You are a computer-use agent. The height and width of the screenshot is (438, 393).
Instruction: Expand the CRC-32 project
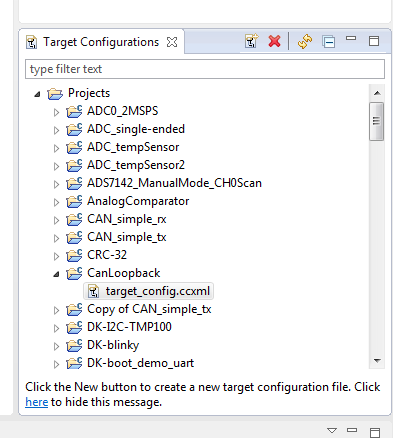pyautogui.click(x=56, y=256)
